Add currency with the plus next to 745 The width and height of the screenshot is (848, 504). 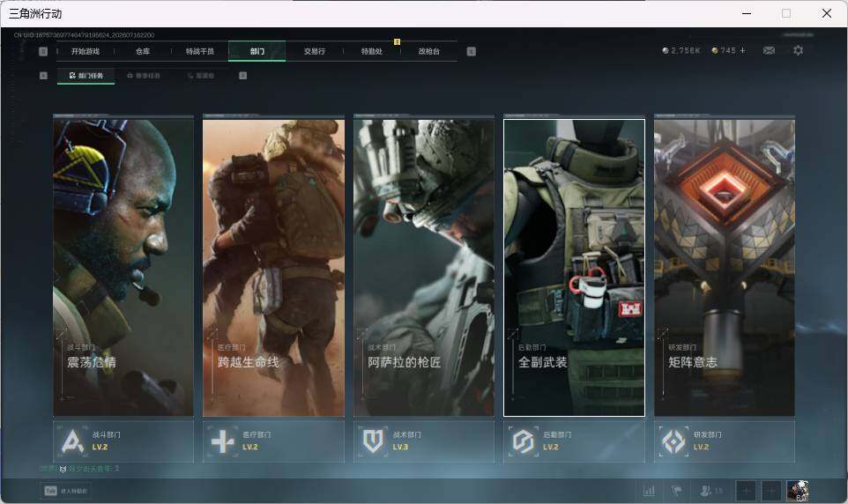click(x=742, y=50)
